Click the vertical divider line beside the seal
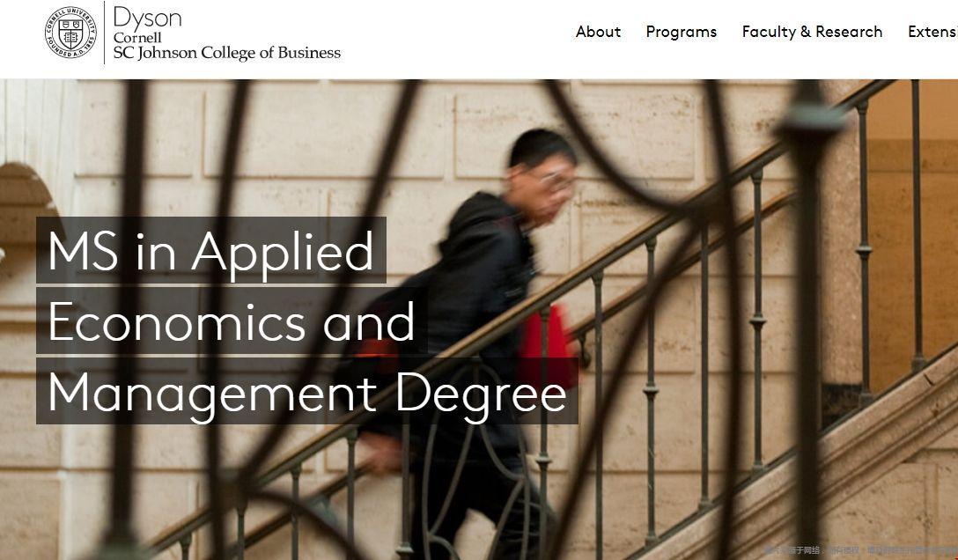This screenshot has height=560, width=958. [105, 33]
